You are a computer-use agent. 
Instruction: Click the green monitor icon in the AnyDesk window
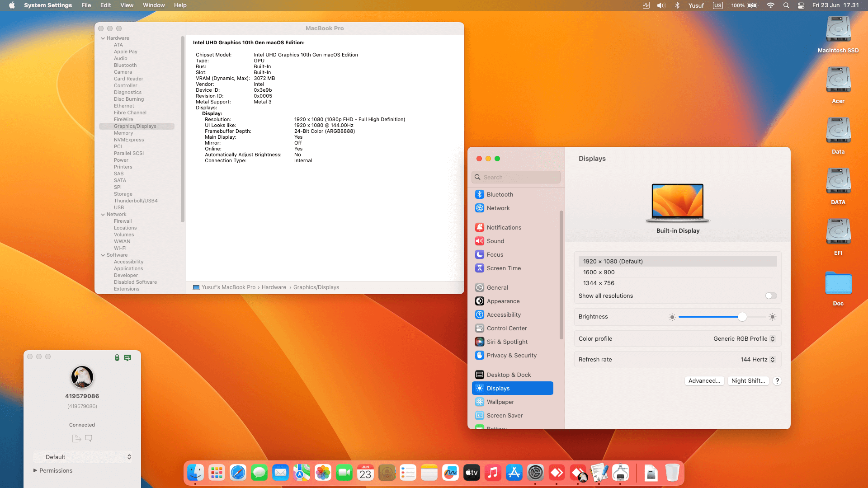[x=127, y=357]
